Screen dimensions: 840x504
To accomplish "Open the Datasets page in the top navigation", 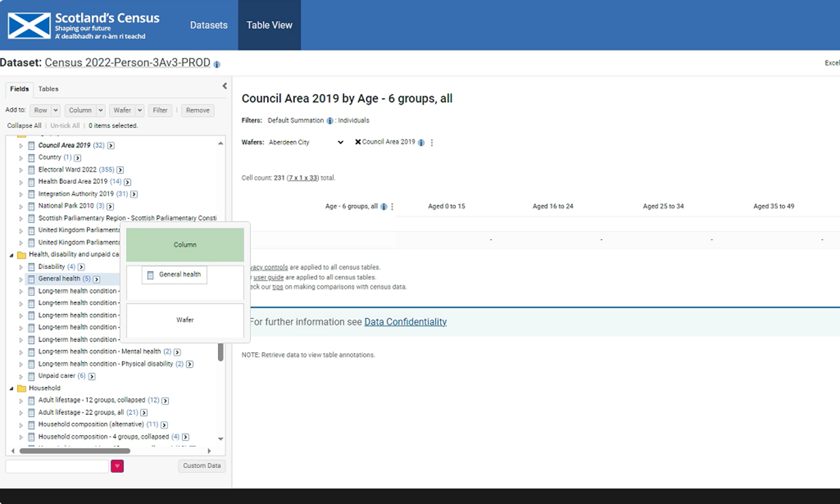I will click(x=209, y=25).
